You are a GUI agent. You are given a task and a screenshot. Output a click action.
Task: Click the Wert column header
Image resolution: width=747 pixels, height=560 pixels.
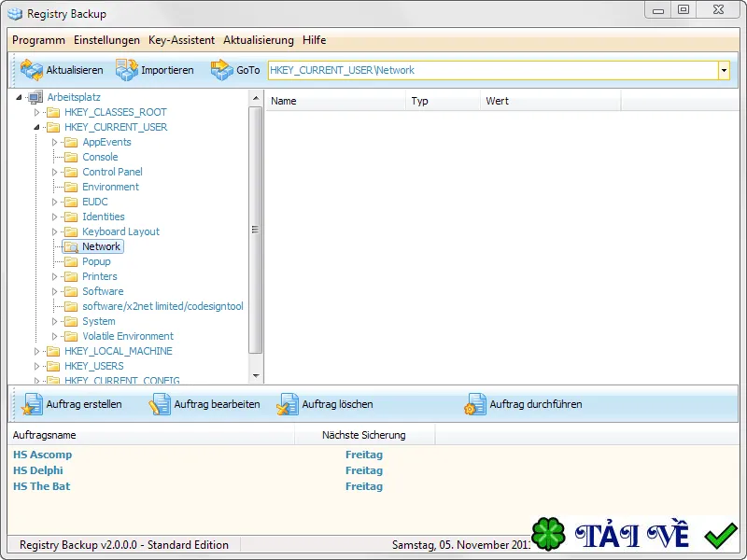(551, 101)
